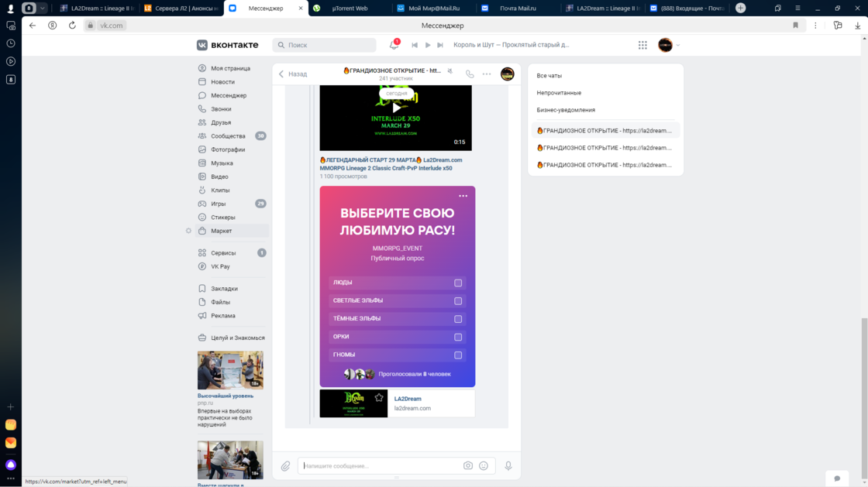Select the Непрочитанные chat filter
Image resolution: width=868 pixels, height=487 pixels.
pyautogui.click(x=559, y=93)
